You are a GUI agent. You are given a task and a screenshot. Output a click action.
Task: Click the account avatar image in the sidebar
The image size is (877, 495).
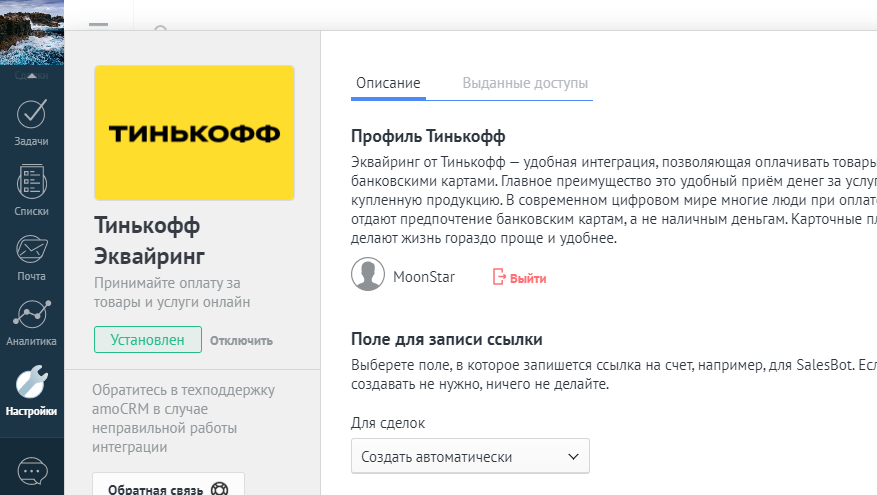coord(32,32)
